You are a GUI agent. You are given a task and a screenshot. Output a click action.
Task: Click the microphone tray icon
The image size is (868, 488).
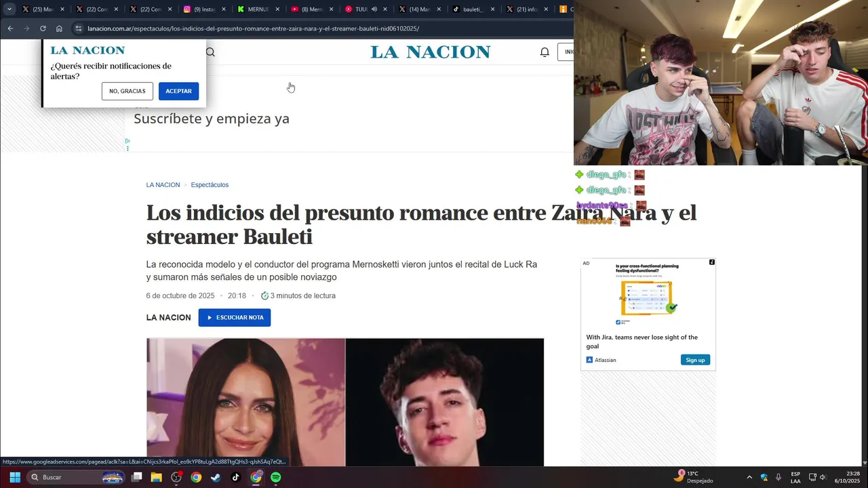(778, 477)
